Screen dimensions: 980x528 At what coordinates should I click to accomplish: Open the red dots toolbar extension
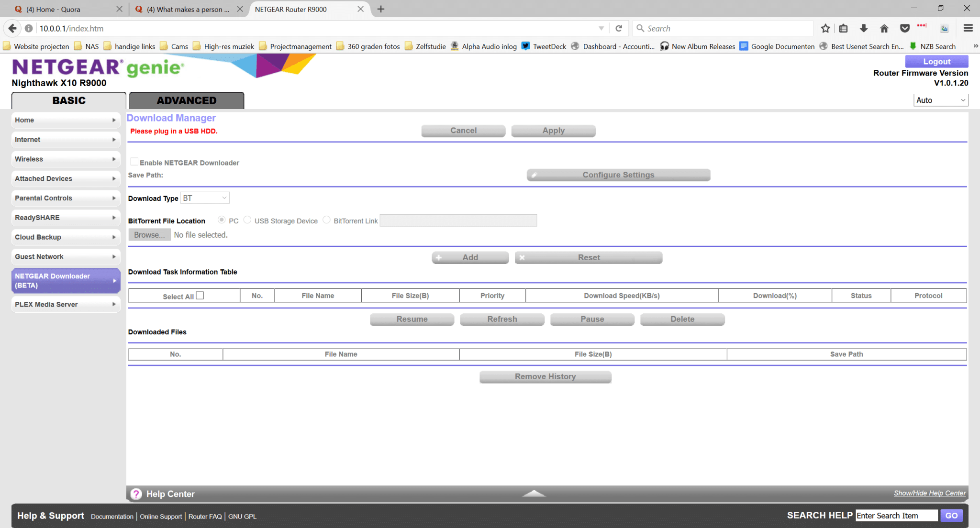[x=922, y=26]
